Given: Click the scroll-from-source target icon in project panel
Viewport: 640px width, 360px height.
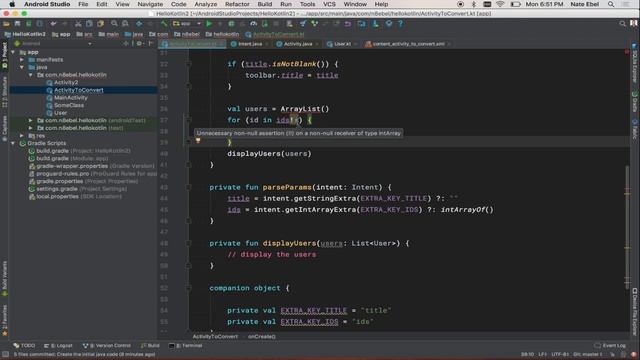Looking at the screenshot, I should (x=126, y=43).
